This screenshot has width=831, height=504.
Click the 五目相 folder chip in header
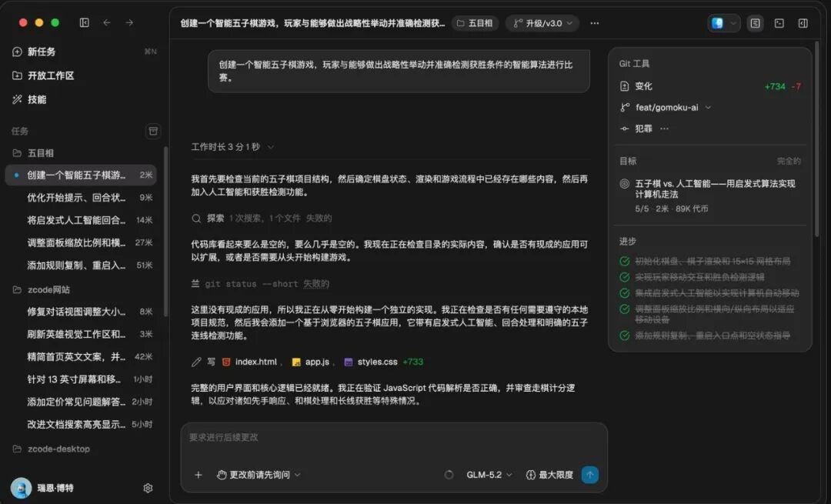475,23
